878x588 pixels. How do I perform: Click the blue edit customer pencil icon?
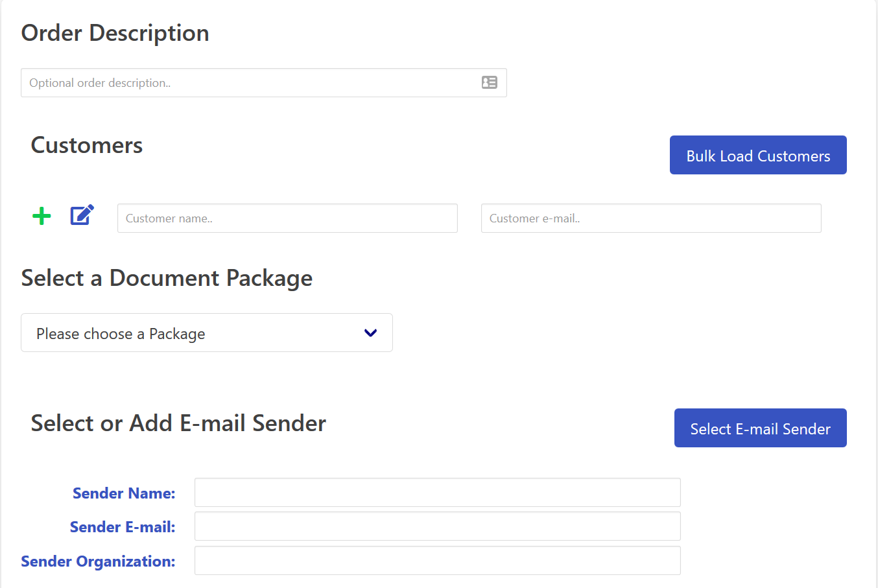(x=82, y=215)
